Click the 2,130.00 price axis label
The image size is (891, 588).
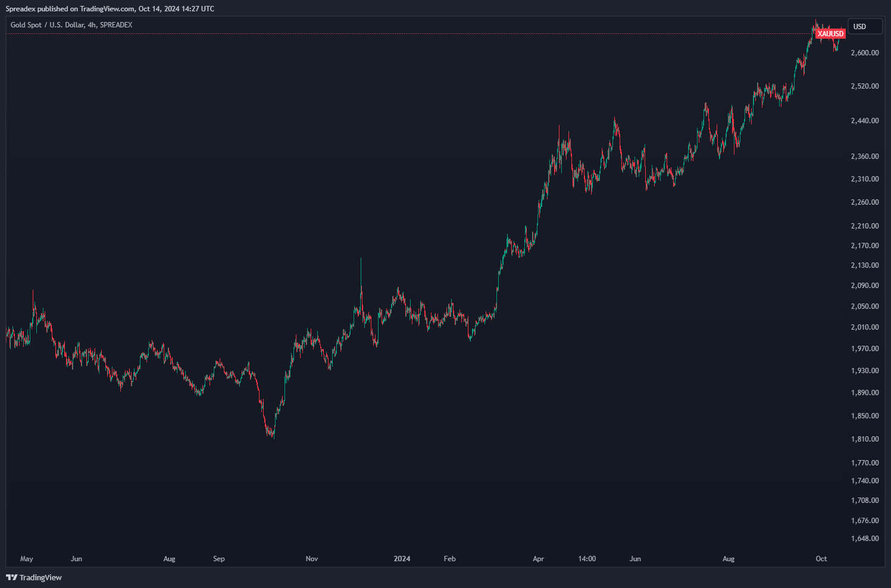click(865, 265)
